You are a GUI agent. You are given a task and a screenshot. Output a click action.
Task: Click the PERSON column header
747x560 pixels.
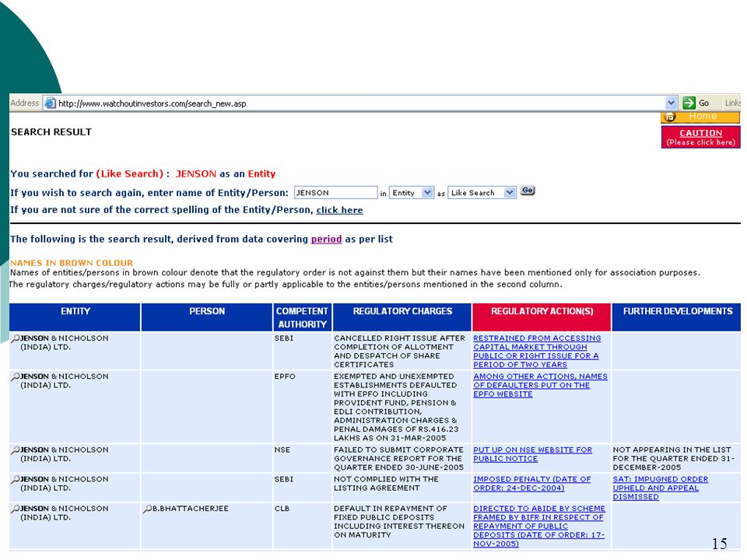click(x=207, y=317)
